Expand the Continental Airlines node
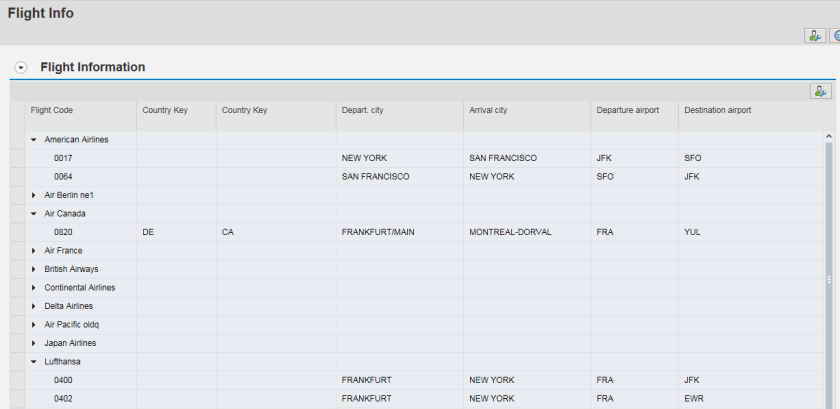 click(34, 288)
